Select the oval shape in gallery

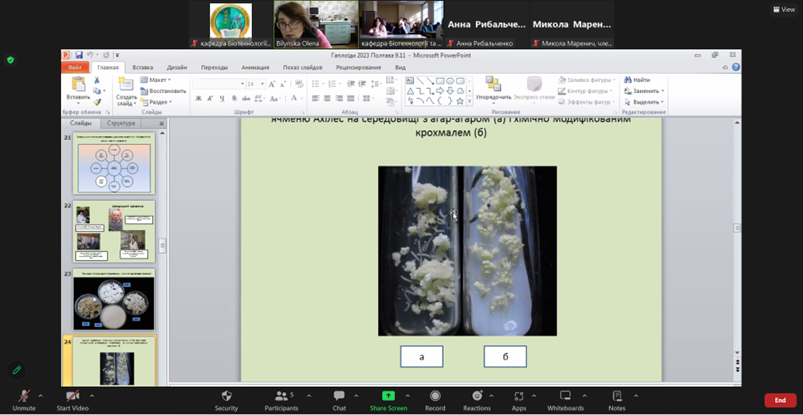coord(450,80)
